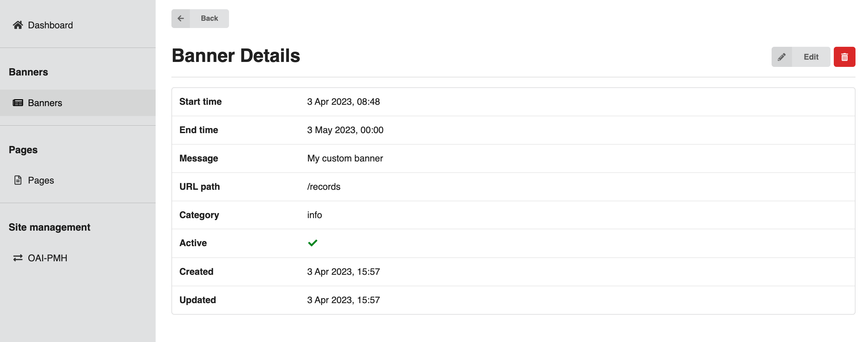Click the red trash delete icon
The image size is (868, 342).
coord(844,57)
